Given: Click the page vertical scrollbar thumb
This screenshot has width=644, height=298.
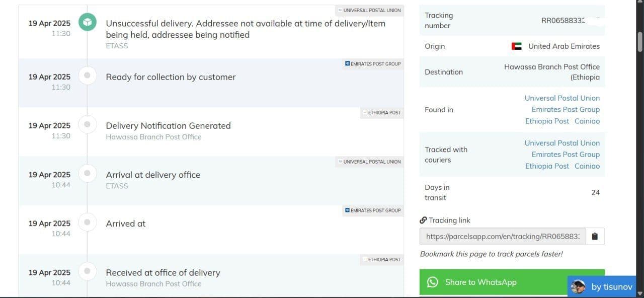Looking at the screenshot, I should [640, 42].
